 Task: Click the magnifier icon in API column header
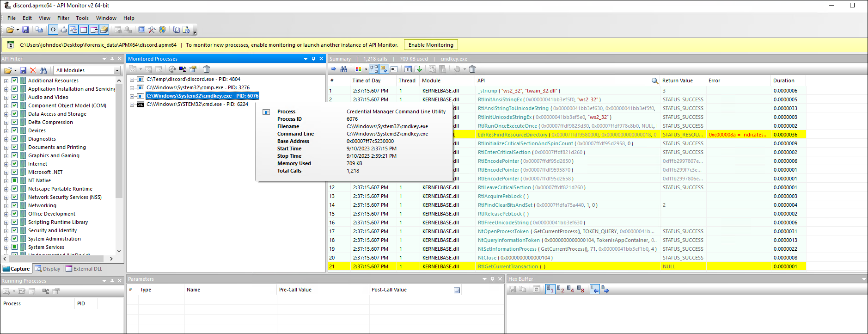[655, 80]
